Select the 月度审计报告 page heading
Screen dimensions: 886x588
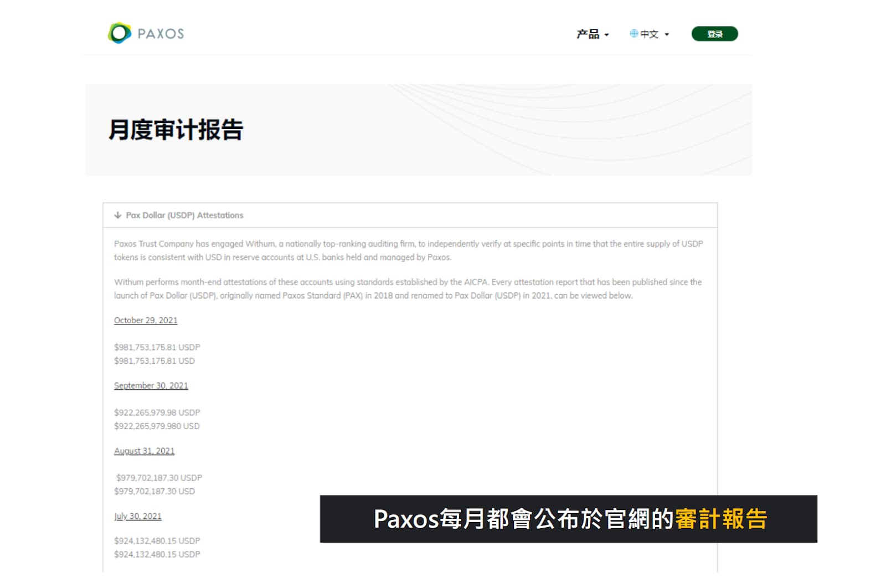pyautogui.click(x=176, y=130)
